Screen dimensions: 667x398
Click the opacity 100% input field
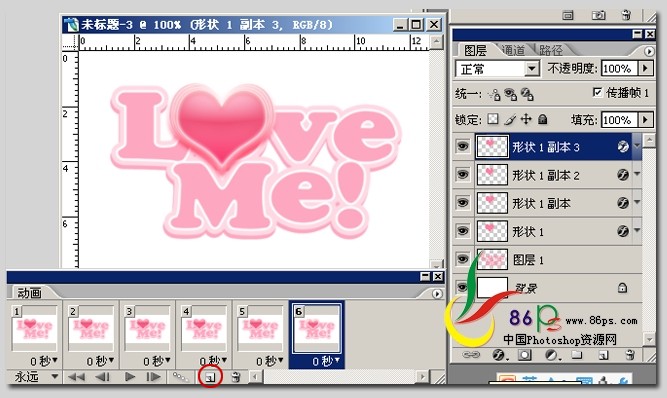[x=619, y=68]
